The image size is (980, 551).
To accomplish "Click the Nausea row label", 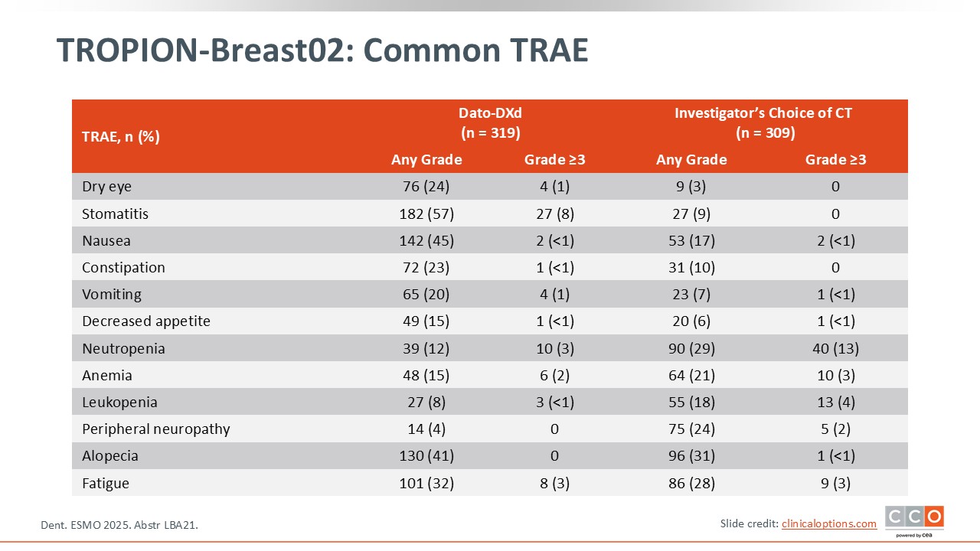I will point(106,240).
